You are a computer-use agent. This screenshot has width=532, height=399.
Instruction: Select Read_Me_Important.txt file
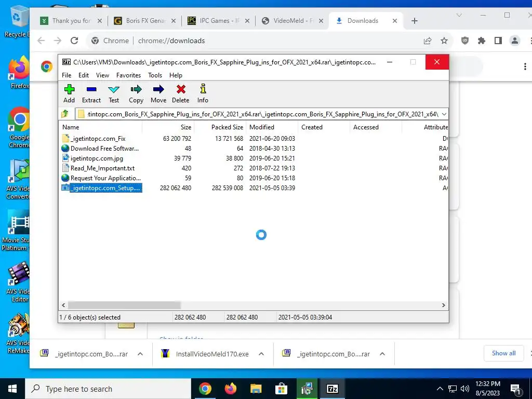pyautogui.click(x=102, y=168)
